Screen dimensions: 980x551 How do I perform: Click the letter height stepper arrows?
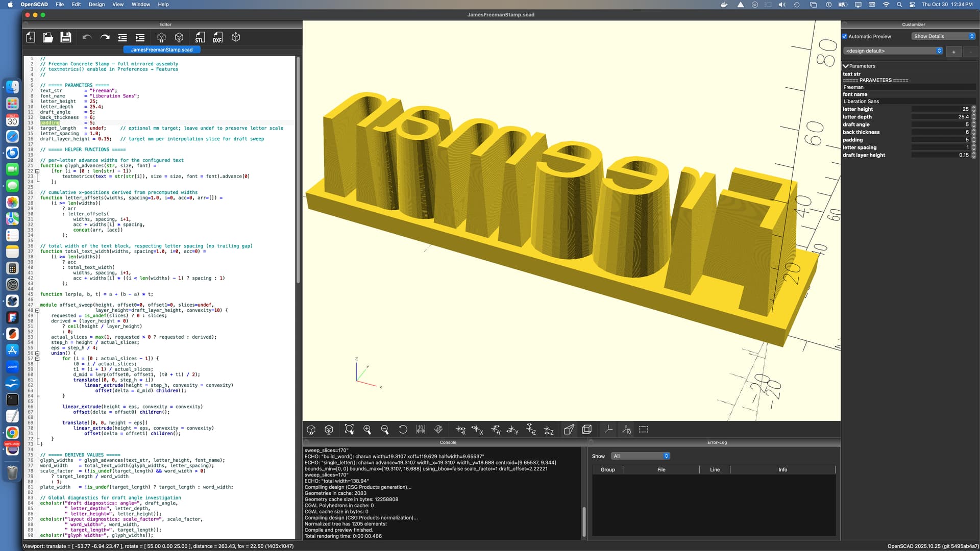point(973,109)
